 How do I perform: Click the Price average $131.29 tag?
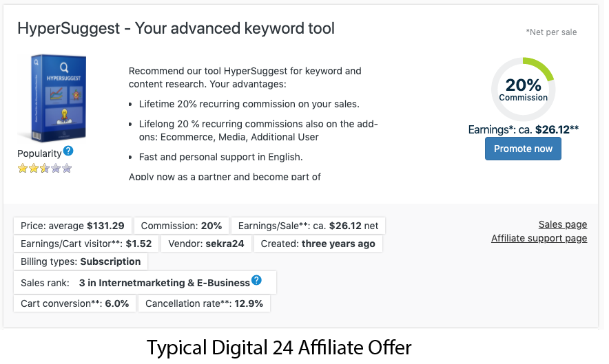click(72, 226)
